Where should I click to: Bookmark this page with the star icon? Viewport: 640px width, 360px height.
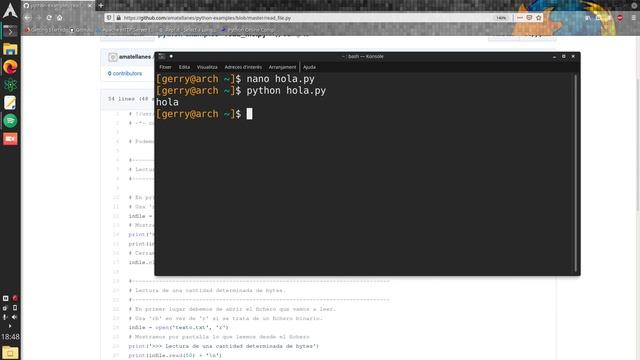pos(538,18)
